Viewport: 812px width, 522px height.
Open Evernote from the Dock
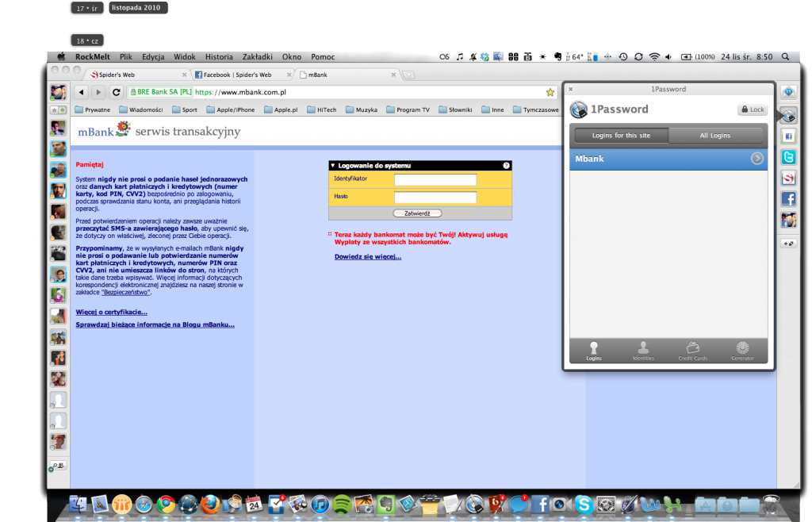386,504
